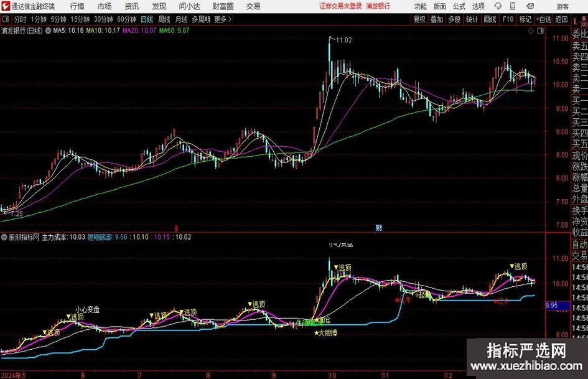
Task: Open the 选项 menu
Action: tap(478, 6)
